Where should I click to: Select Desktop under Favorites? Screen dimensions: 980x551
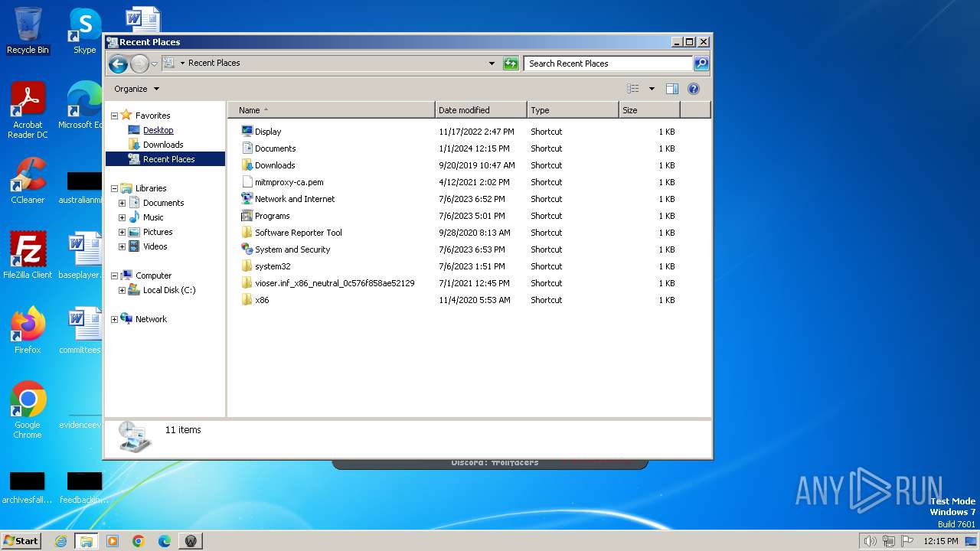(x=158, y=130)
